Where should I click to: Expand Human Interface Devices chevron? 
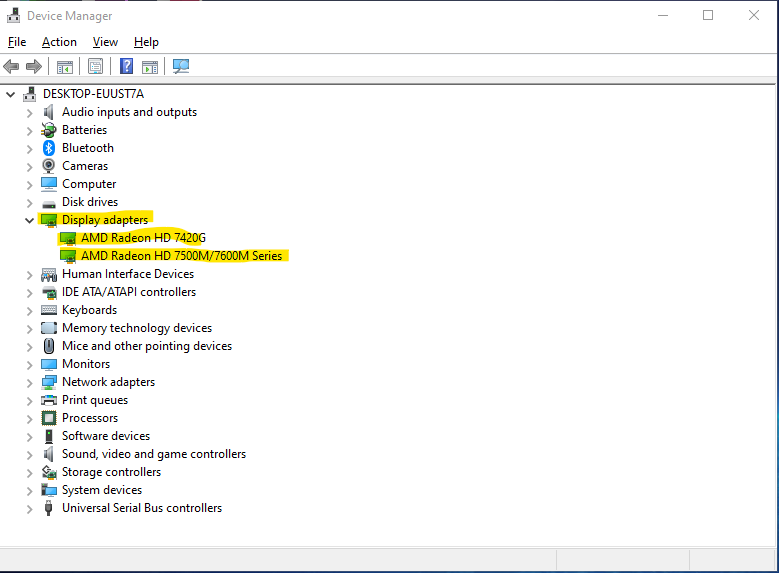pyautogui.click(x=29, y=275)
